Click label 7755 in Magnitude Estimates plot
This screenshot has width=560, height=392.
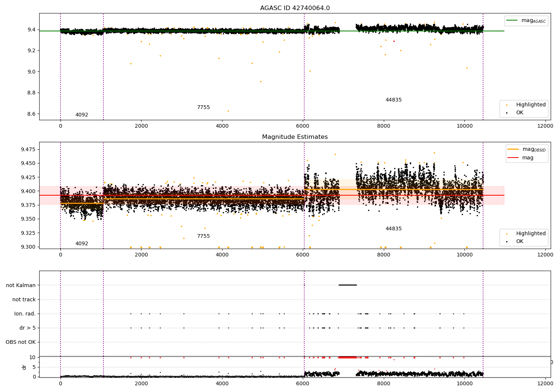coord(203,236)
